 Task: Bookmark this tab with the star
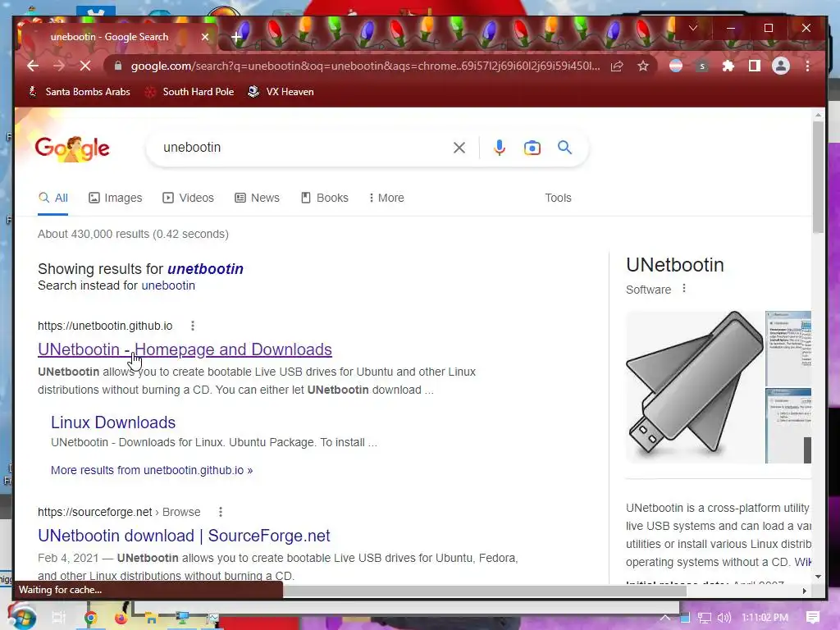click(643, 66)
